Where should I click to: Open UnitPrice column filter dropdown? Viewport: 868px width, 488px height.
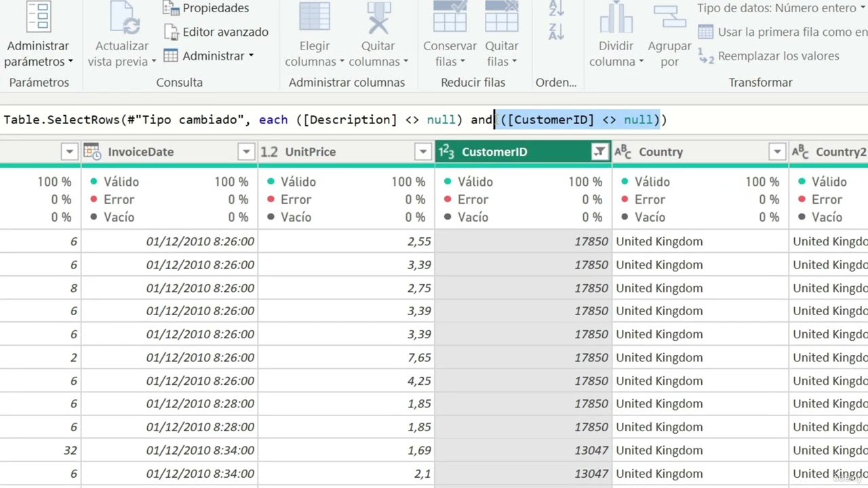pos(423,152)
